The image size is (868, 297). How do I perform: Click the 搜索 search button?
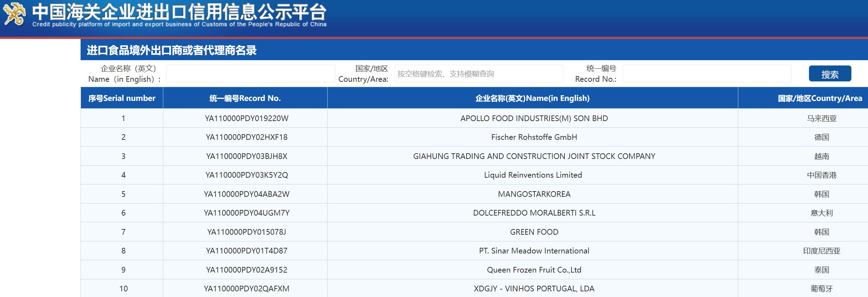click(830, 74)
